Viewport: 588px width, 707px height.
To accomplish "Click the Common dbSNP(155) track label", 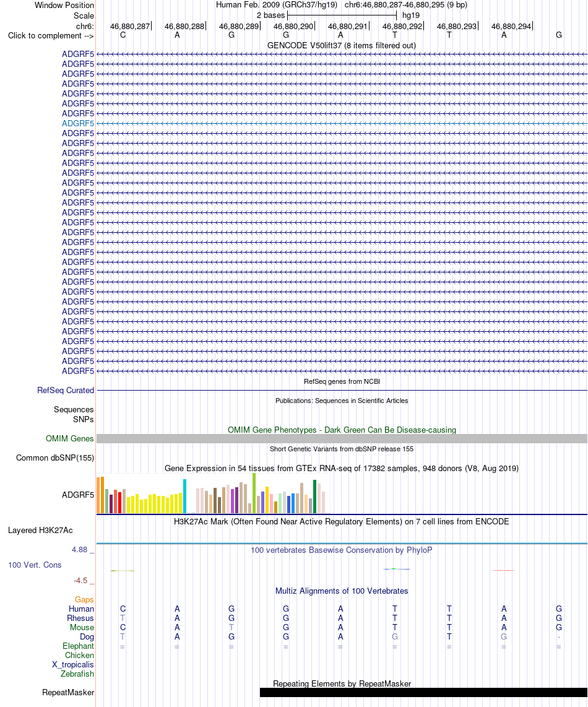I will point(55,458).
